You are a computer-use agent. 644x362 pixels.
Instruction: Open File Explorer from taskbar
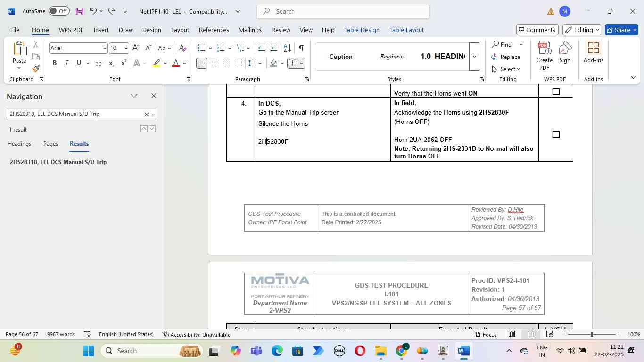381,351
